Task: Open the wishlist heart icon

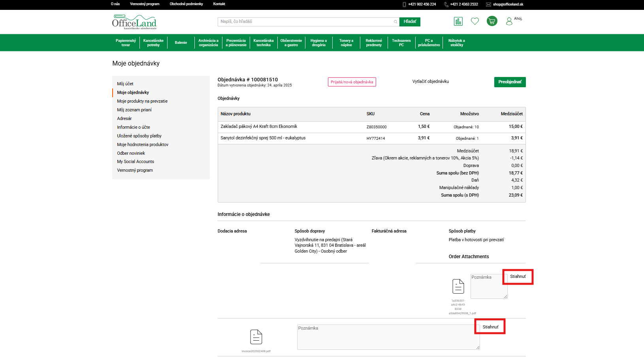Action: (x=475, y=21)
